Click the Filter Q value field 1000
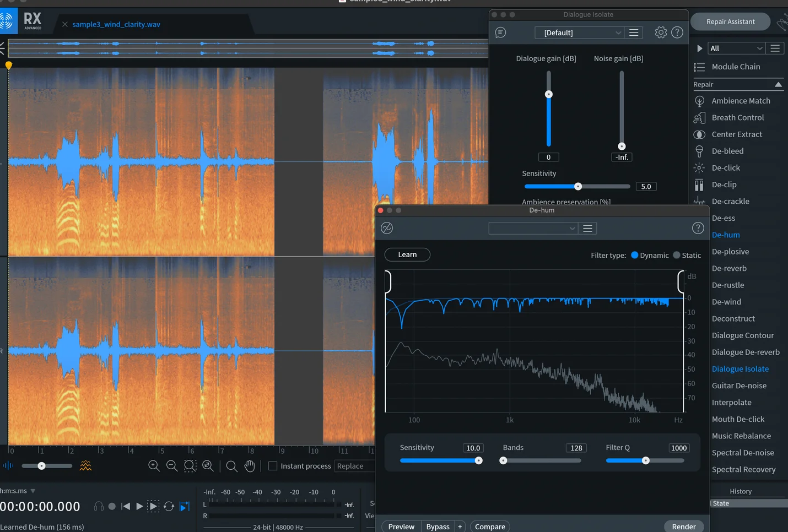This screenshot has height=532, width=788. [679, 448]
